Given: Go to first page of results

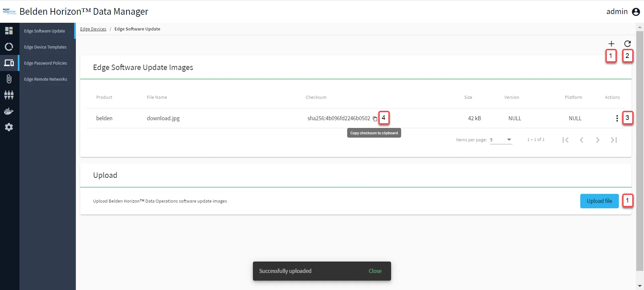Looking at the screenshot, I should pos(566,140).
